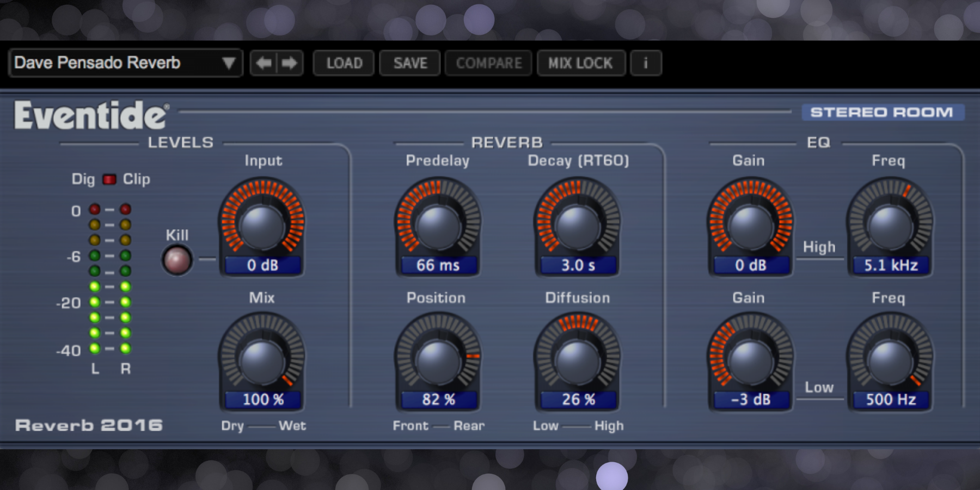Click the previous preset left arrow

264,63
